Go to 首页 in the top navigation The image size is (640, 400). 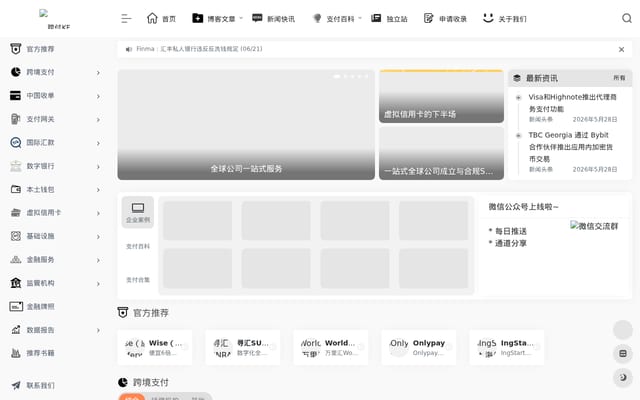click(x=161, y=18)
